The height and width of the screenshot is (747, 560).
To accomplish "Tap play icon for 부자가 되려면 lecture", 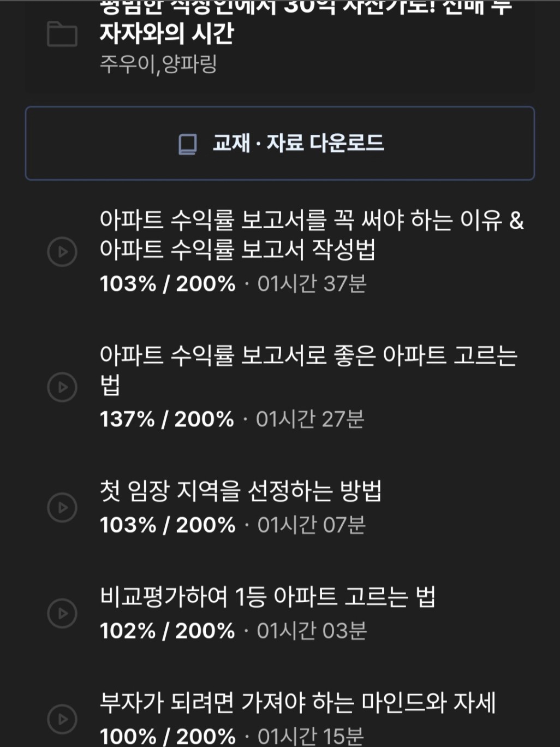I will [x=62, y=719].
